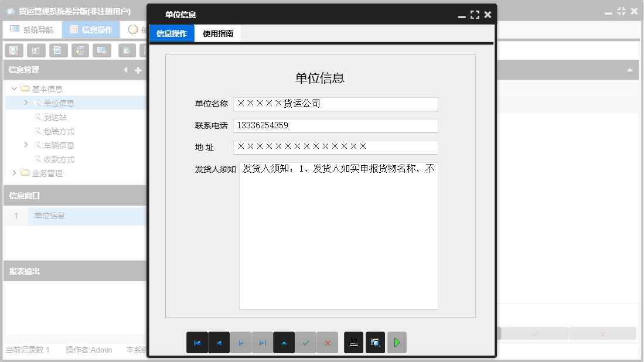The height and width of the screenshot is (362, 644).
Task: Click the previous record arrow icon
Action: coord(219,342)
